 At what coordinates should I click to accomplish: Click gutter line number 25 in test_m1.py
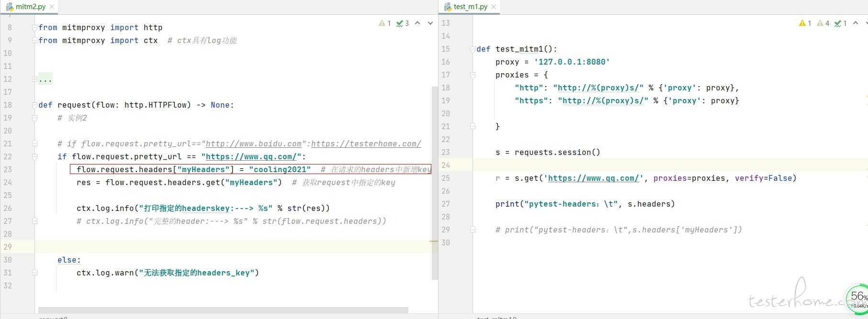click(446, 178)
